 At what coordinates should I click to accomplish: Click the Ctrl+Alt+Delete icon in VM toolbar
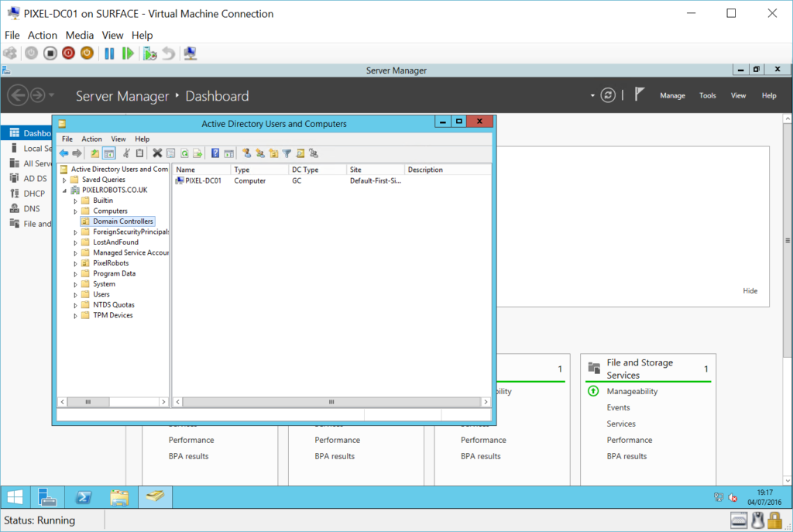10,53
